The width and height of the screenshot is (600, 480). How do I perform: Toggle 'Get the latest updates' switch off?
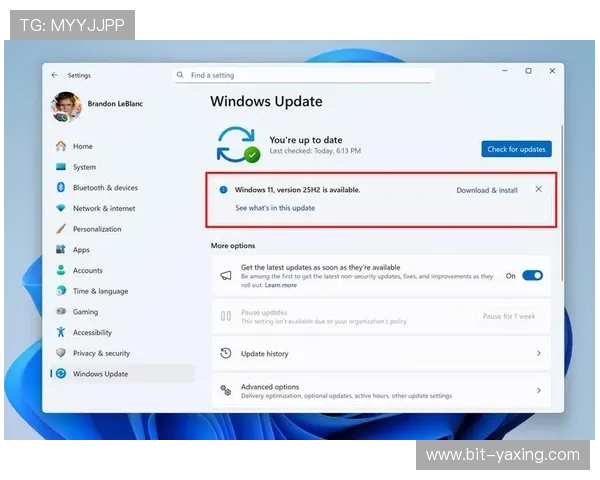tap(532, 275)
